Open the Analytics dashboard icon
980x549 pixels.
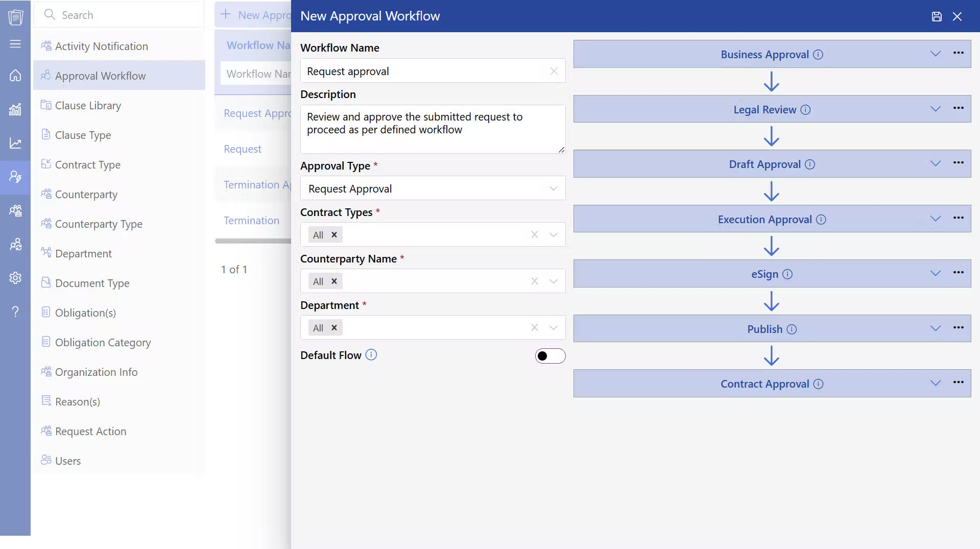[15, 109]
